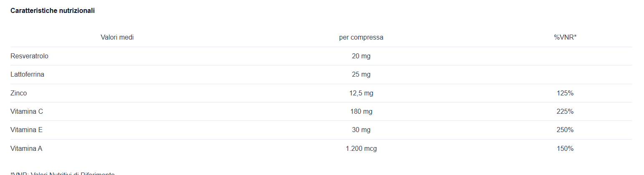The image size is (644, 175).
Task: Click the 250% Vitamina E percentage
Action: 565,130
